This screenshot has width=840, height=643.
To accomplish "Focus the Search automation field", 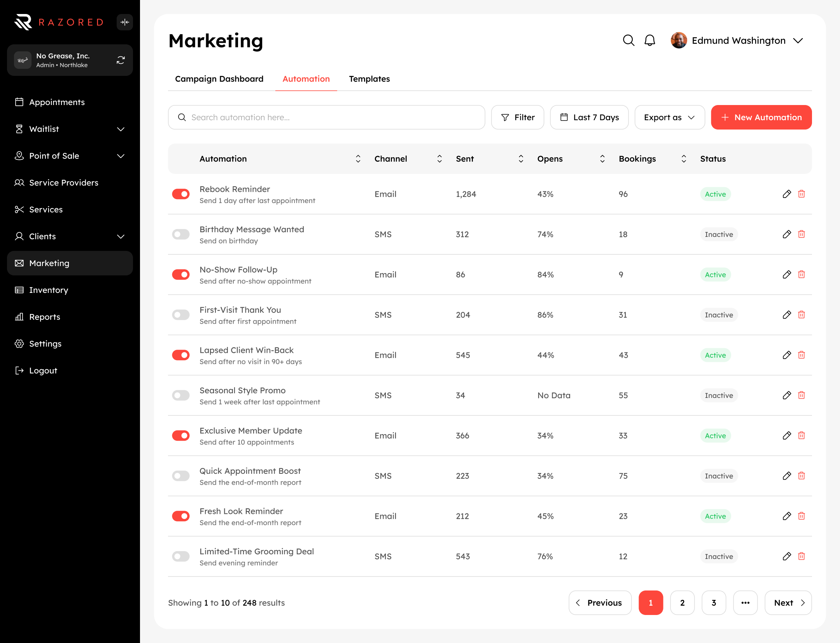I will click(326, 117).
